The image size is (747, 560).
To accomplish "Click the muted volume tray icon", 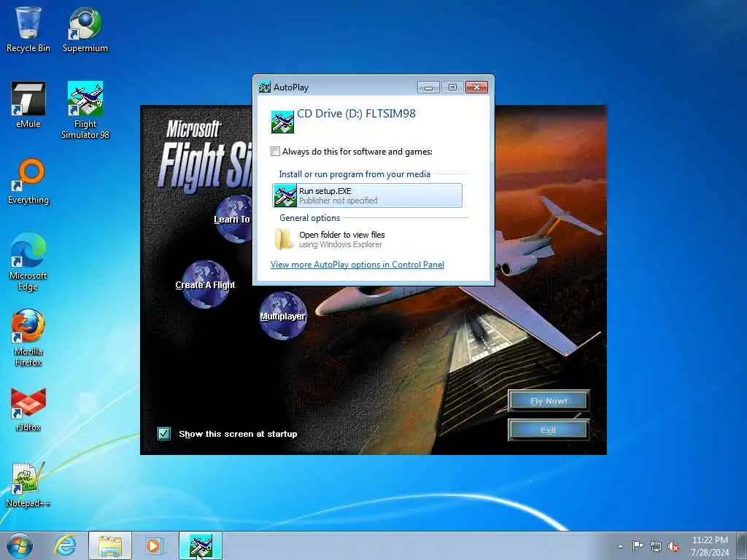I will 673,547.
